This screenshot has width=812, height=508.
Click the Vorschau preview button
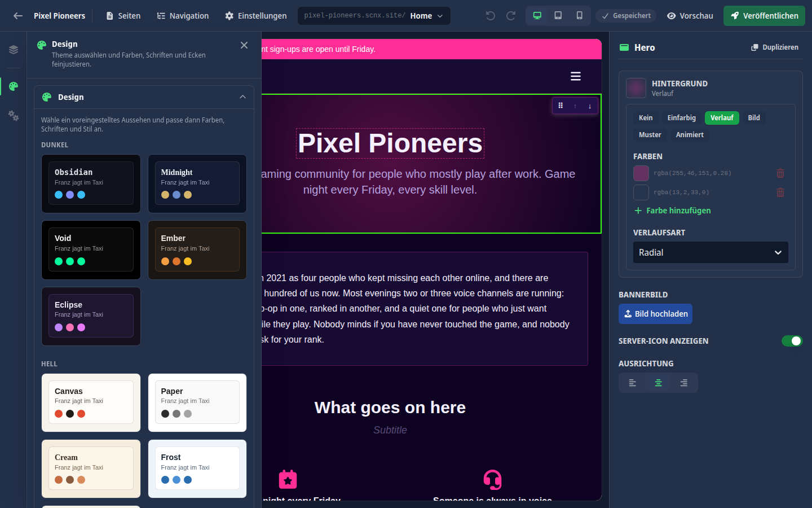tap(690, 16)
